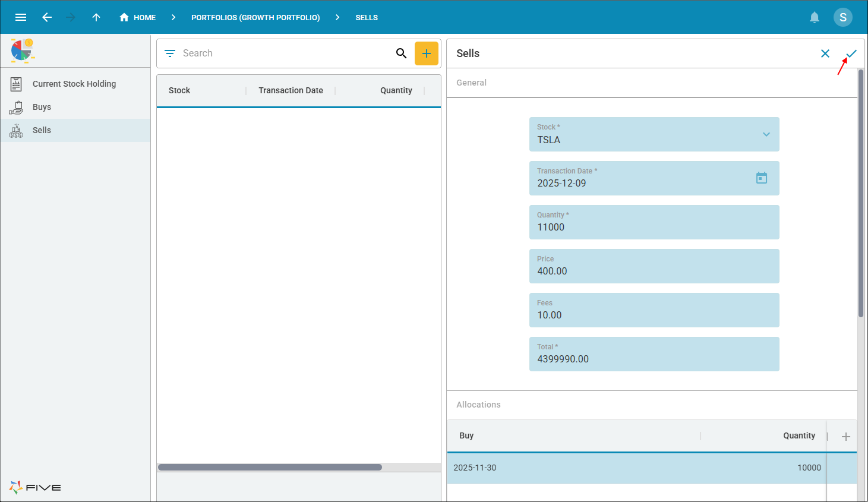Select Buys in the sidebar
The image size is (868, 502).
[42, 107]
